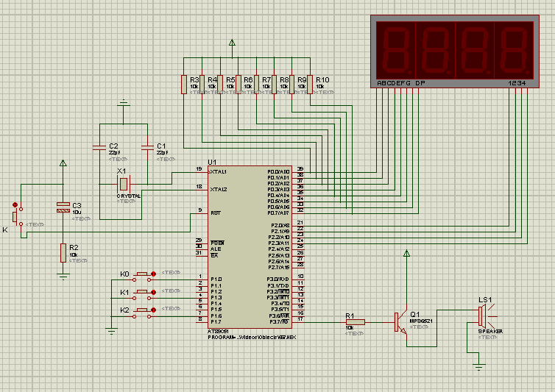Image resolution: width=555 pixels, height=392 pixels.
Task: Toggle the red latch dot on button K0
Action: point(154,274)
